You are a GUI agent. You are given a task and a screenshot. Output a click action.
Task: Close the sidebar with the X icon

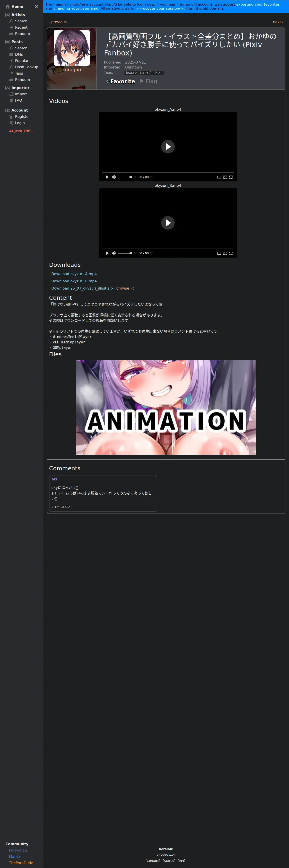[36, 7]
